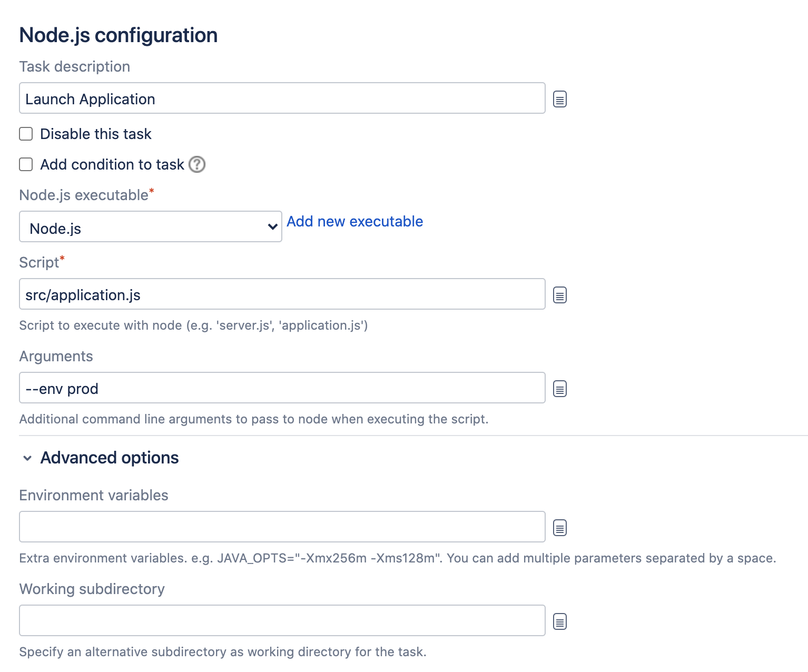This screenshot has width=808, height=672.
Task: Click into the empty Working subdirectory field
Action: (x=282, y=620)
